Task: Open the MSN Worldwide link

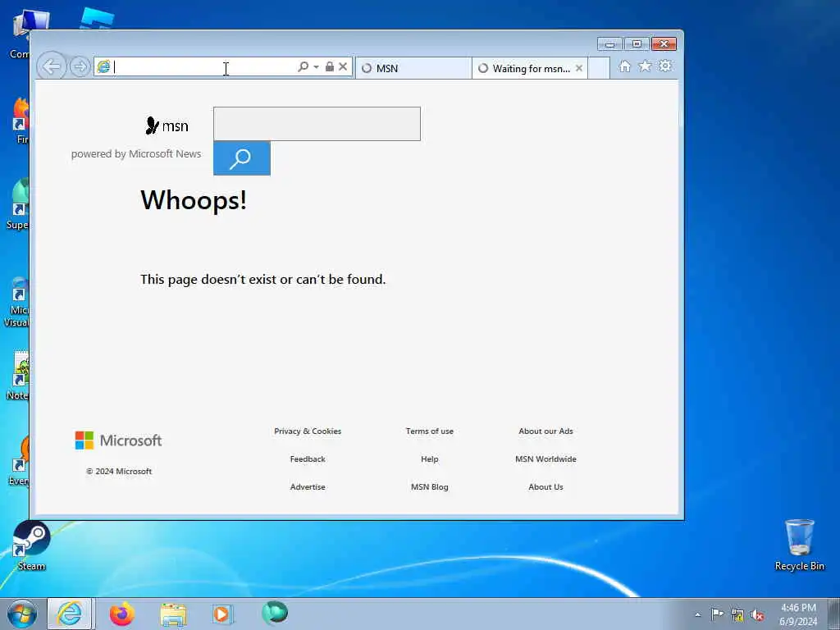Action: coord(546,459)
